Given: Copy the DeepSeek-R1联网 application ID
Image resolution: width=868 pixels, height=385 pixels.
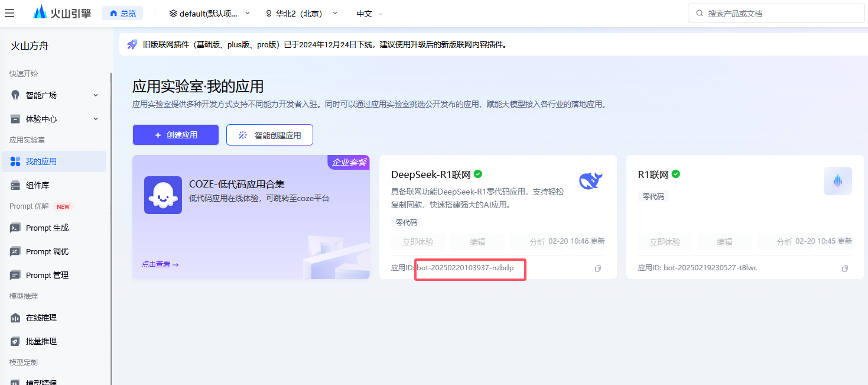Looking at the screenshot, I should click(x=597, y=268).
